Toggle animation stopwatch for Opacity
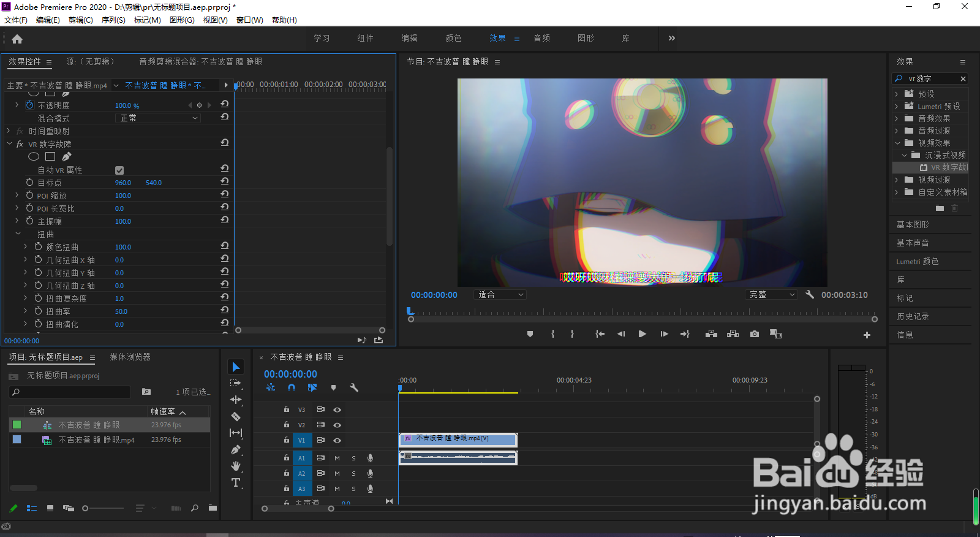 (29, 105)
